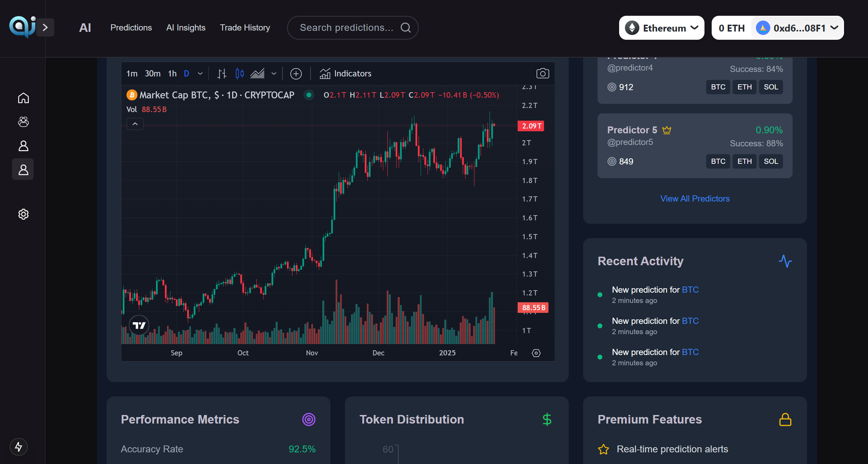868x464 pixels.
Task: Click the ETH tag on predictor4 card
Action: tap(745, 87)
